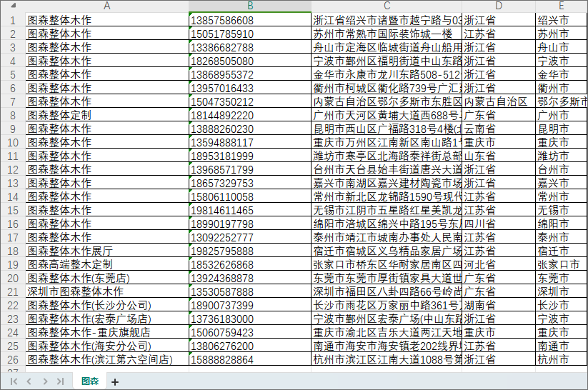Select column B header
Screen dimensions: 588x390
pyautogui.click(x=250, y=6)
